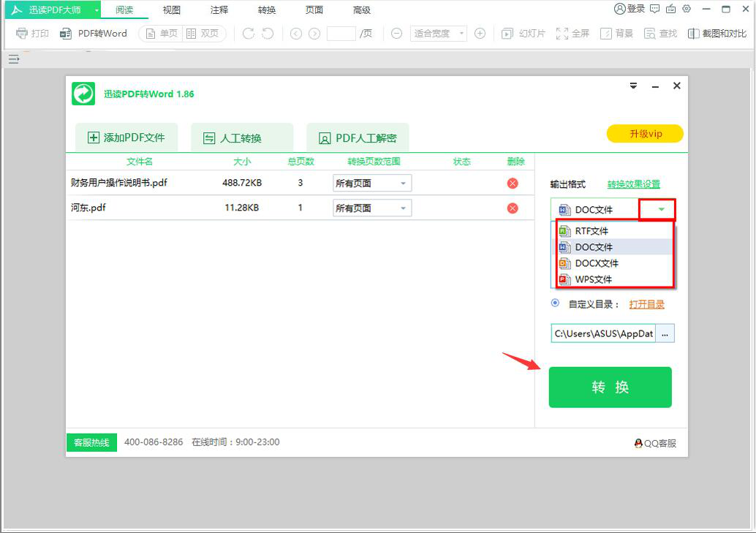Screen dimensions: 756x533
Task: Switch to the 转换 ribbon tab
Action: (x=266, y=10)
